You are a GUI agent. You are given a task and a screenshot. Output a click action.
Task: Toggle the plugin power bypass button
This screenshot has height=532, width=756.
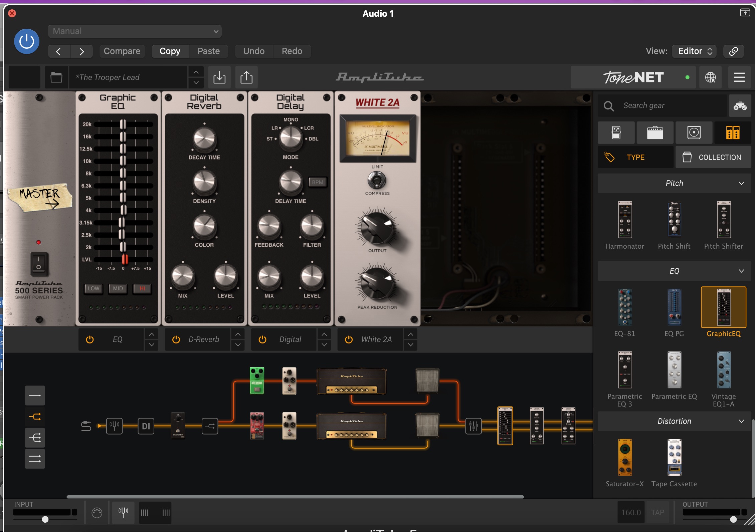click(27, 41)
